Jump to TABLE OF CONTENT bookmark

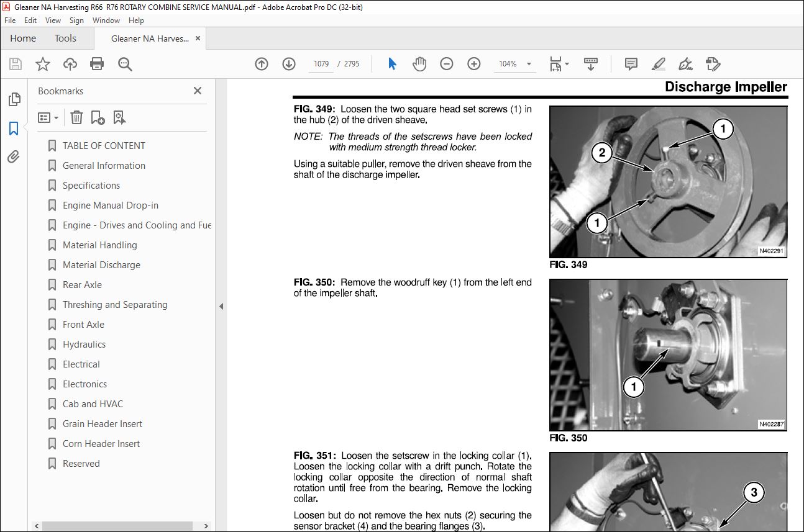(104, 146)
